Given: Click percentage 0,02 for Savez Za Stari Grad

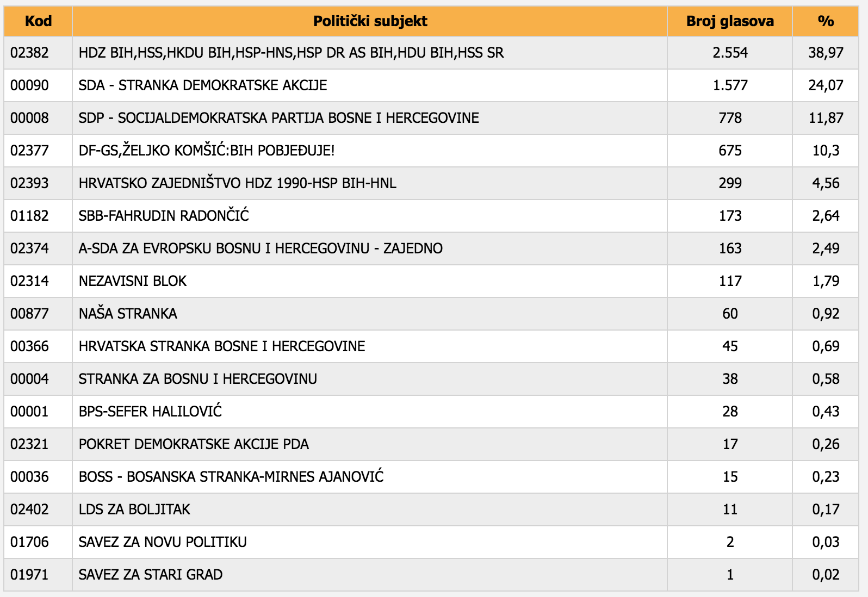Looking at the screenshot, I should point(826,575).
